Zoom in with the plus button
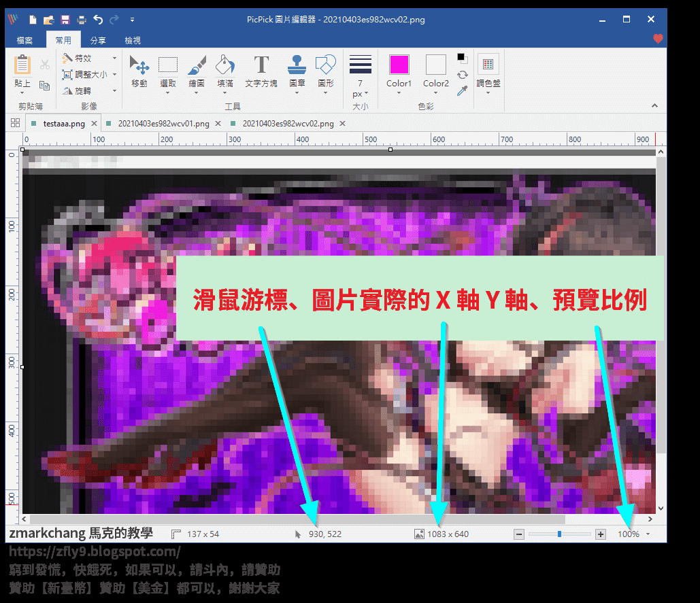Viewport: 700px width, 603px height. (x=601, y=534)
